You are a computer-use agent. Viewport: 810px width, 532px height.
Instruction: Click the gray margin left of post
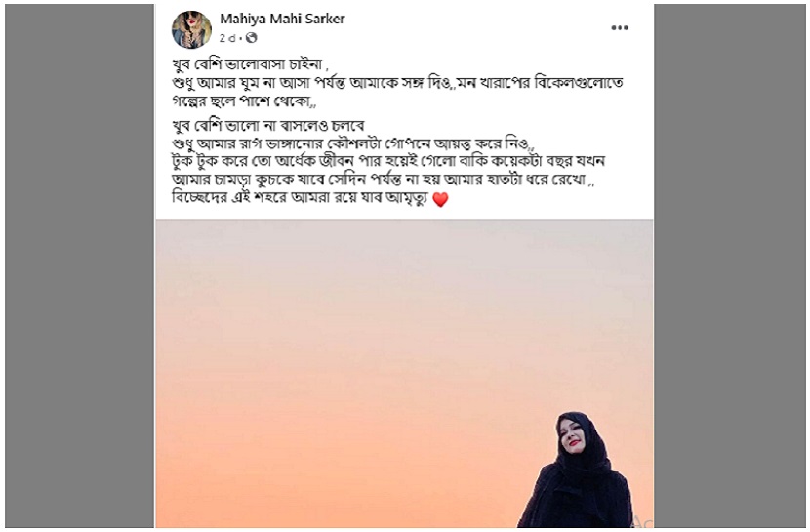[80, 266]
